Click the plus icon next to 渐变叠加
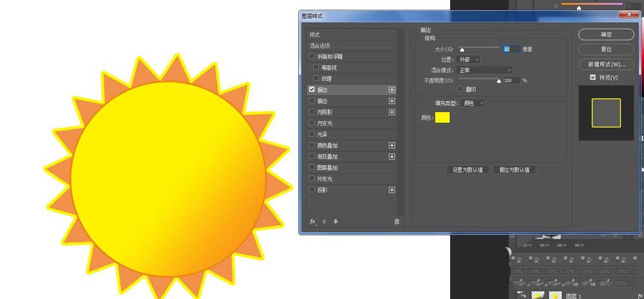Screen dimensions: 644x299 pyautogui.click(x=392, y=157)
